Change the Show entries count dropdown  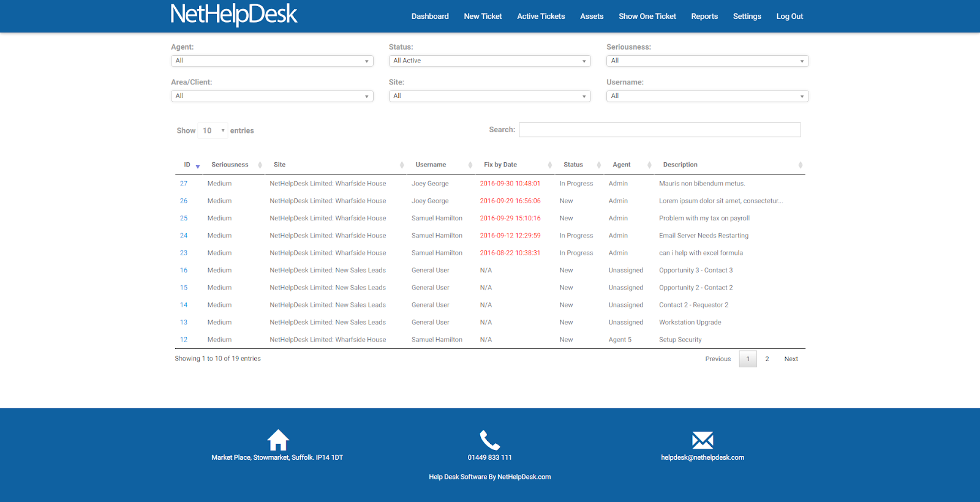[x=213, y=130]
